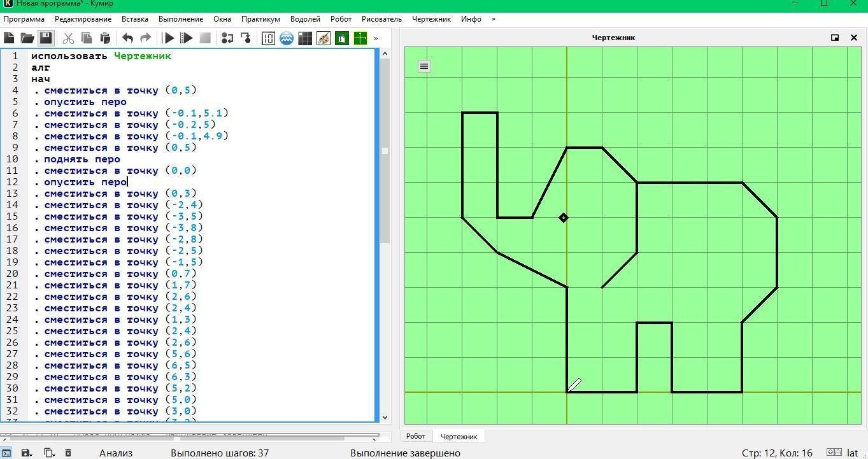
Task: Open an existing file via folder icon
Action: [x=27, y=38]
